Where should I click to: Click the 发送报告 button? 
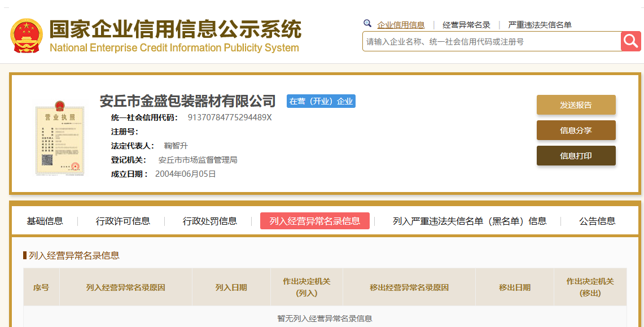click(576, 104)
